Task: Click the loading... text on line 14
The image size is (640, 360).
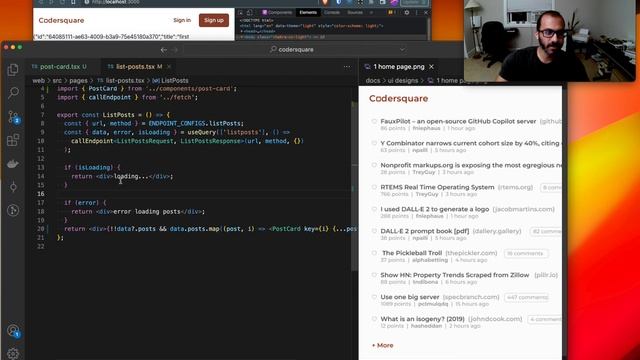Action: (x=131, y=176)
